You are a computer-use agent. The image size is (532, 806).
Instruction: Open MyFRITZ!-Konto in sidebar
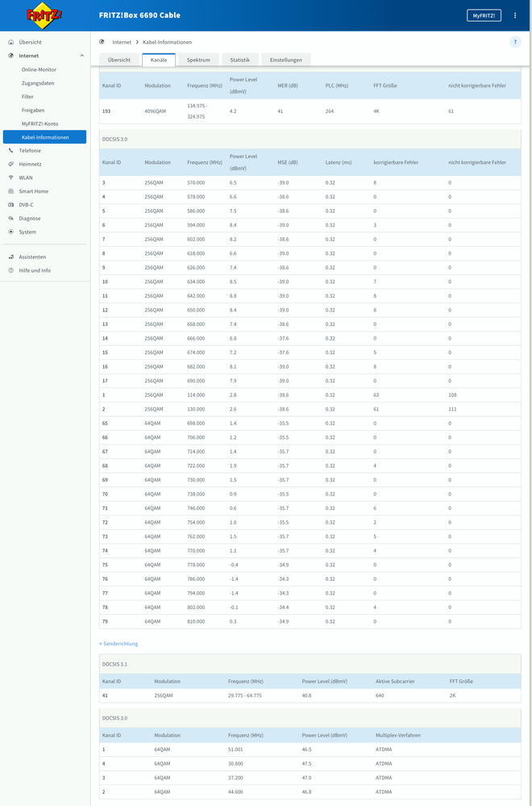point(40,124)
